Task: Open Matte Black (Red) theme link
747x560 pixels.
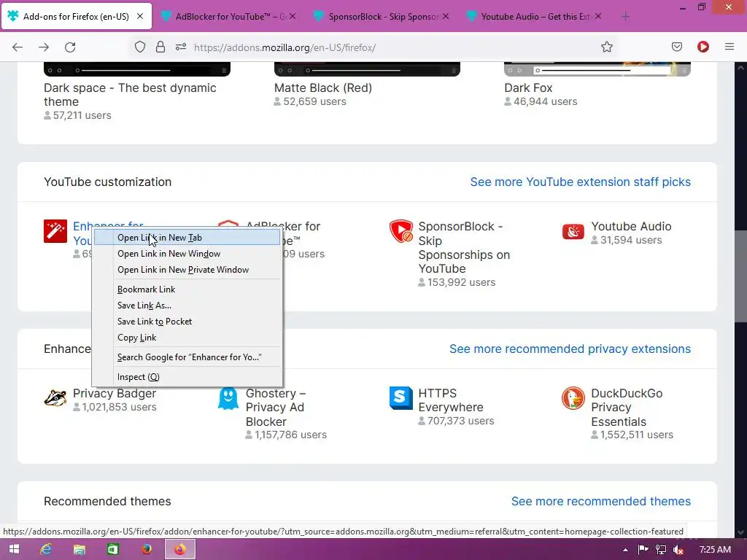Action: (x=323, y=88)
